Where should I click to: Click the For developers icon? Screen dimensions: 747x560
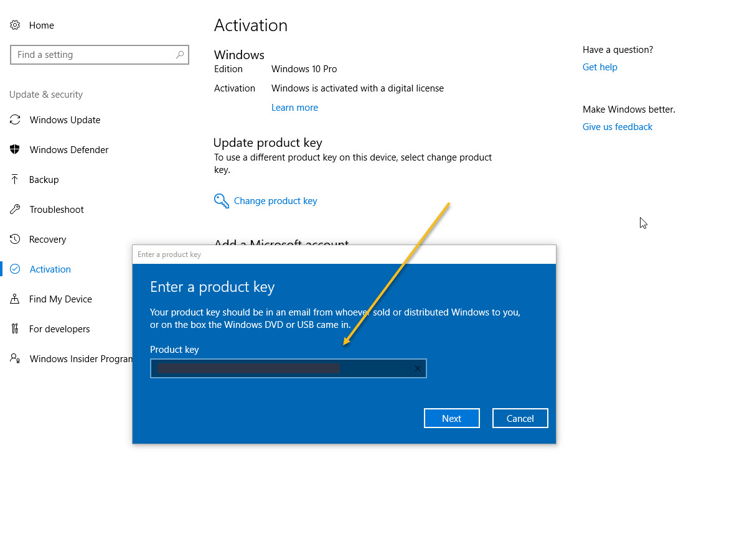pos(15,329)
